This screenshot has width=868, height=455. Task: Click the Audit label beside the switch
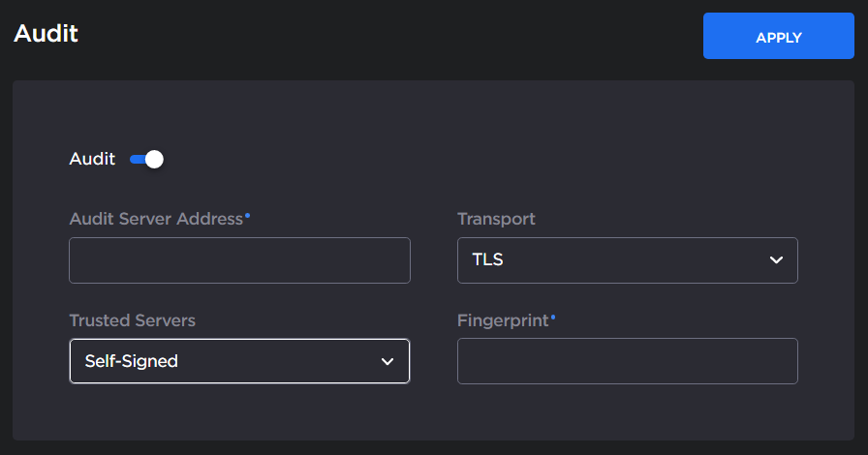tap(92, 159)
